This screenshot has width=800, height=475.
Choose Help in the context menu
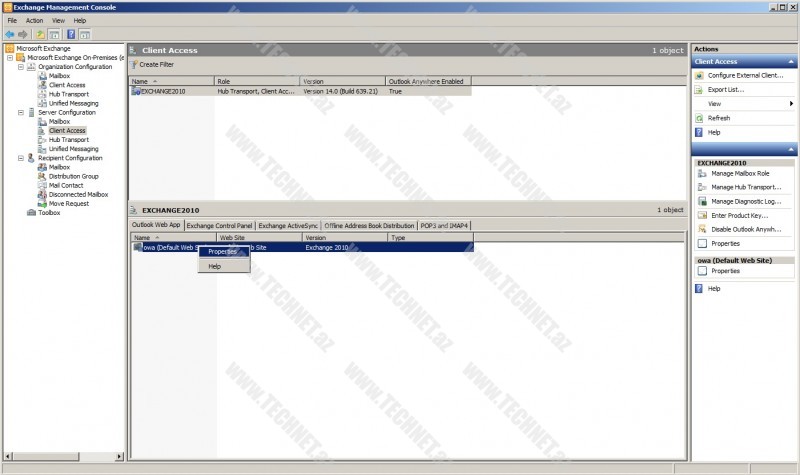(x=224, y=266)
